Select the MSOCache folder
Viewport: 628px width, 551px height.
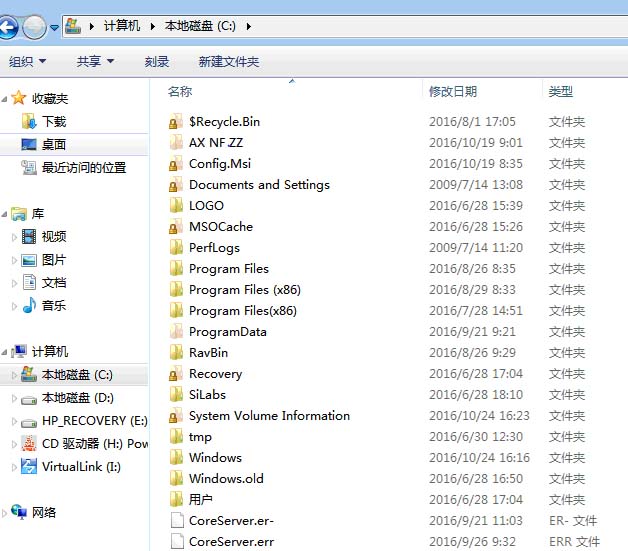pos(221,227)
